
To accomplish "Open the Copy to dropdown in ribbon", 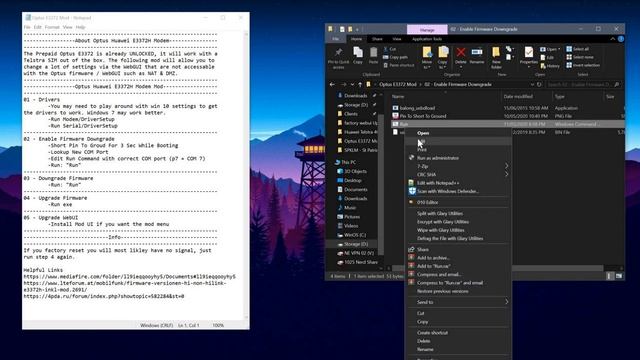I will click(443, 58).
